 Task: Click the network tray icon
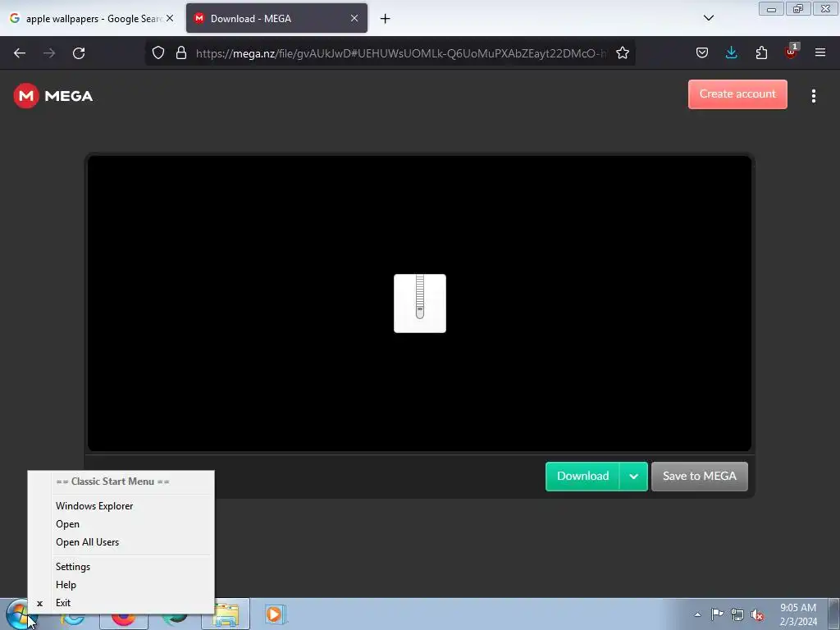coord(737,615)
